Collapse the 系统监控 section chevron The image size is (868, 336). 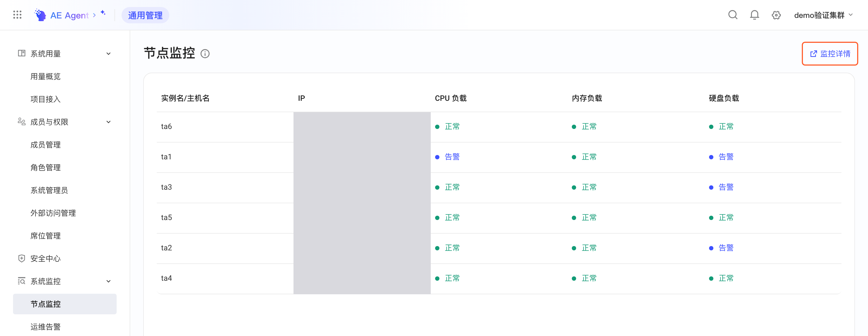click(108, 281)
